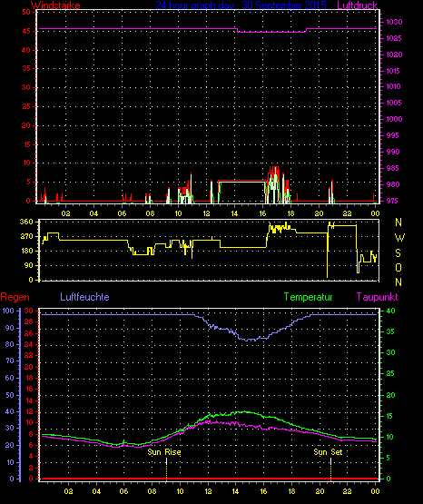Click the Luftdruck label at top right

tap(357, 5)
